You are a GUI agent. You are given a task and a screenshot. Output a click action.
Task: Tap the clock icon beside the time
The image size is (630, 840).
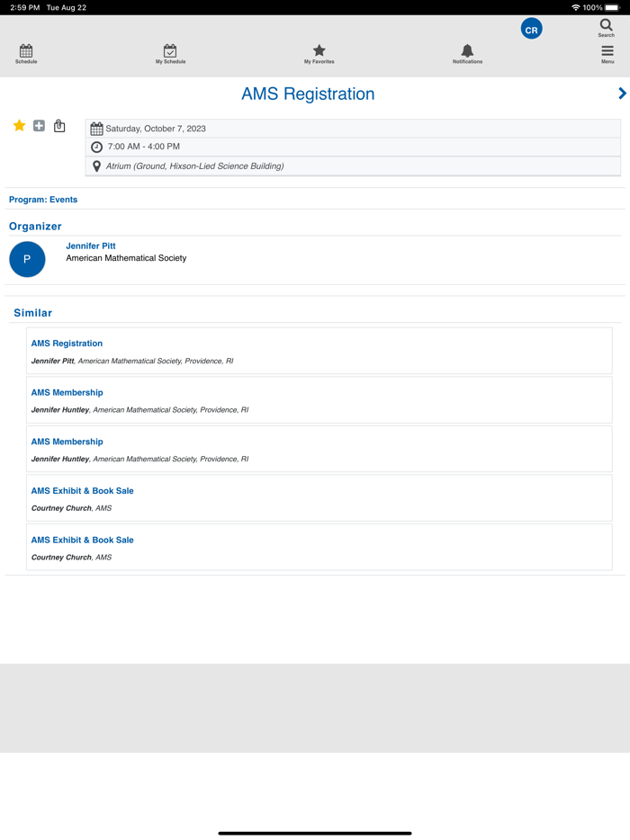96,147
